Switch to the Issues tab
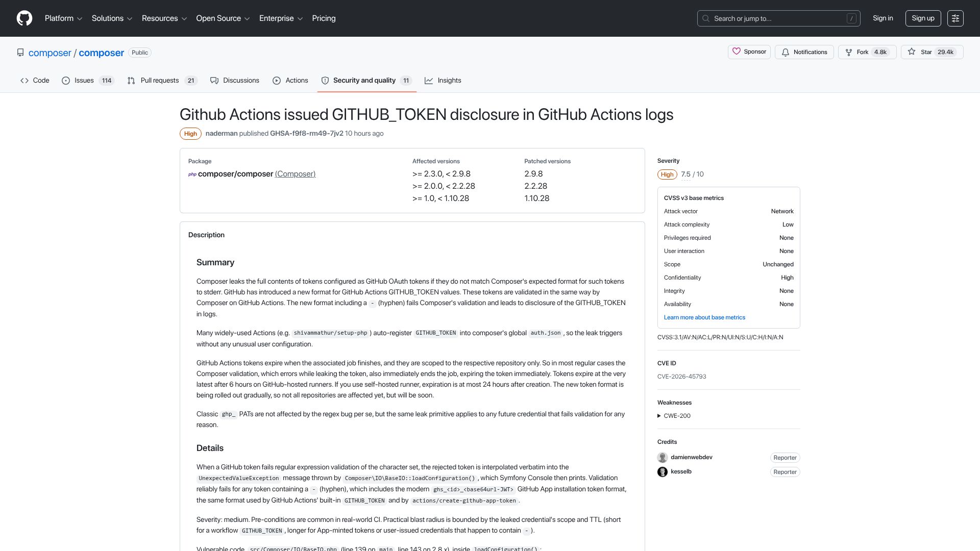Viewport: 980px width, 551px height. [88, 81]
